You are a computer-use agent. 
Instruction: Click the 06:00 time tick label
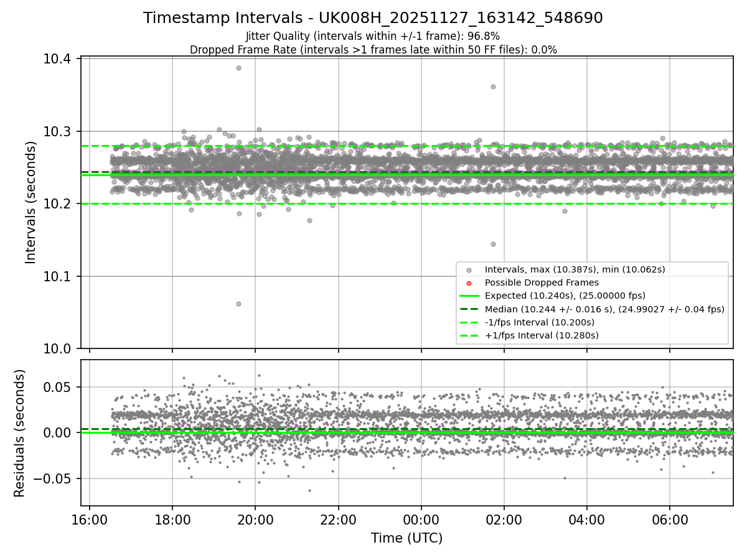coord(669,519)
